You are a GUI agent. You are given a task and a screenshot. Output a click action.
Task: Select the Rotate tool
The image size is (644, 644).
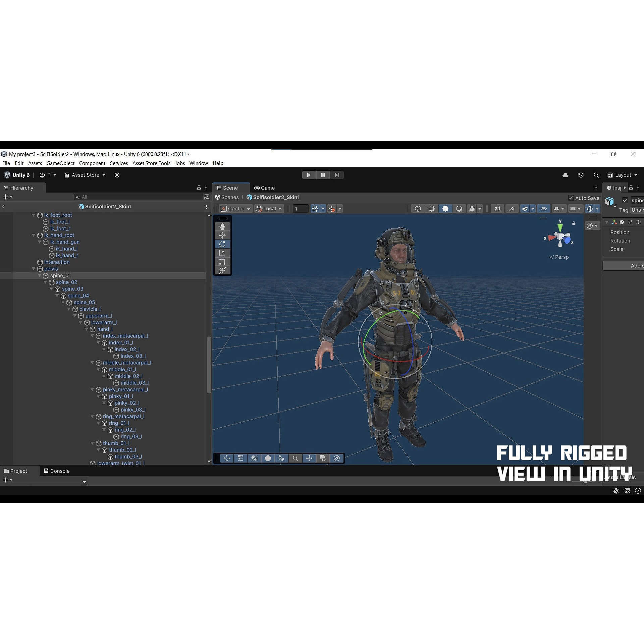click(x=222, y=244)
